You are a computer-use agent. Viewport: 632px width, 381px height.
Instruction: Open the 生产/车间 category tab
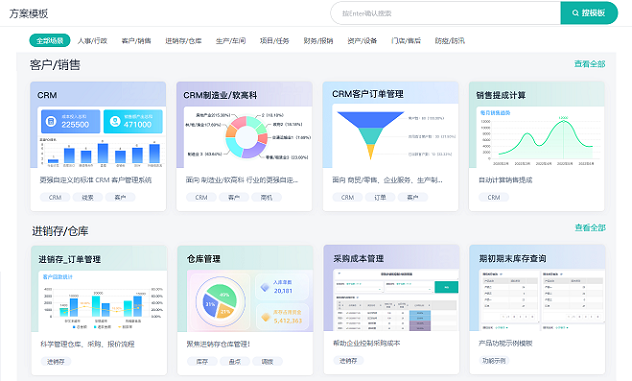coord(231,40)
